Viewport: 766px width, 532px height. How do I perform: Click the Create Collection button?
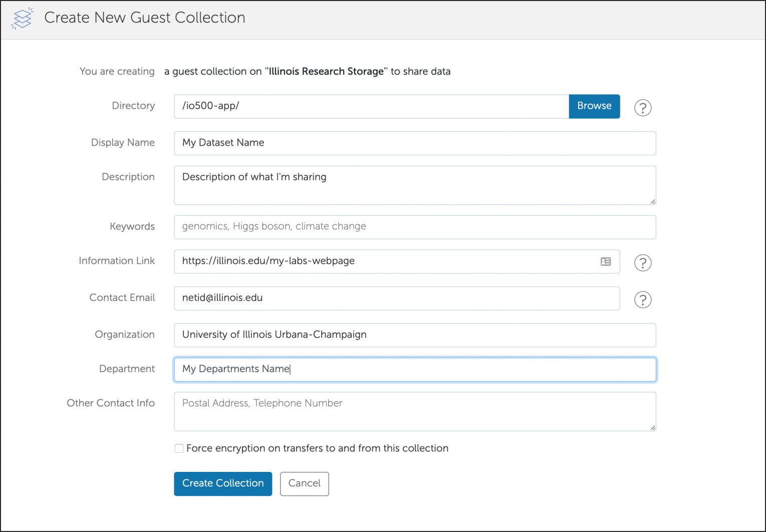222,483
